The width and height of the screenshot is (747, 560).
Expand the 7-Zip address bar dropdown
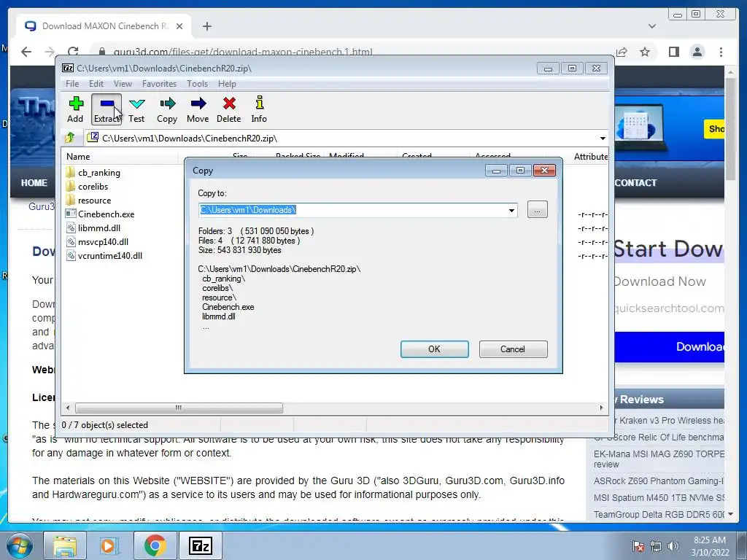pyautogui.click(x=603, y=138)
